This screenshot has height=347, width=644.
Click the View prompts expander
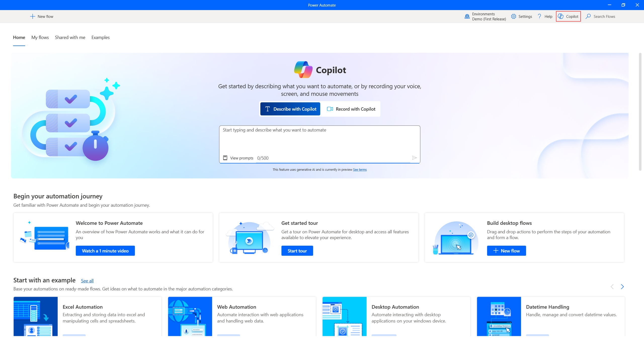237,158
